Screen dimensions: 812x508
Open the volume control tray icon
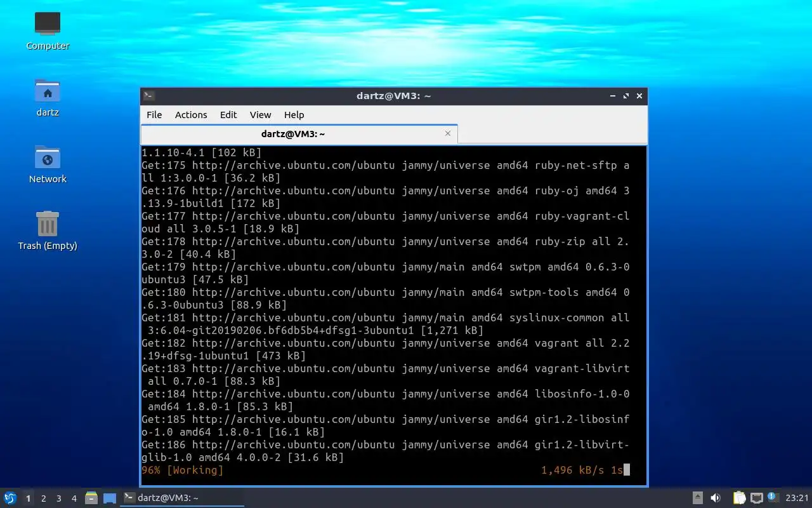click(x=716, y=498)
